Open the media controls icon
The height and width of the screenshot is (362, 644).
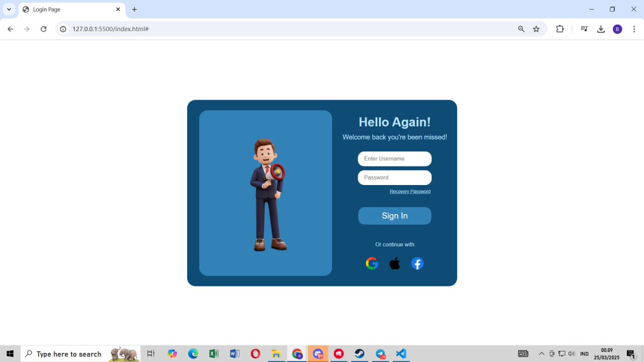point(584,29)
